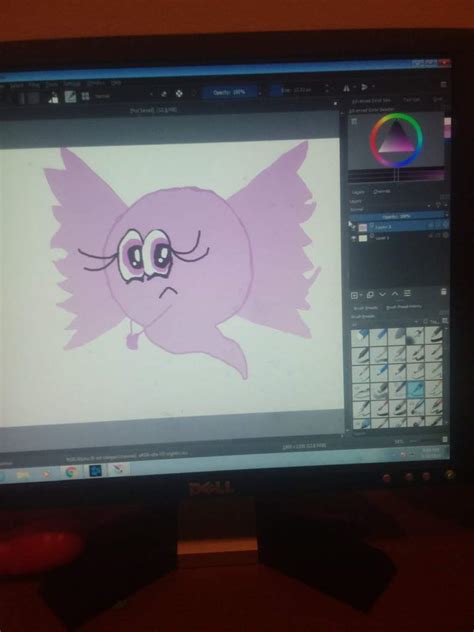Open color selector settings icon beside wheel

[x=354, y=121]
